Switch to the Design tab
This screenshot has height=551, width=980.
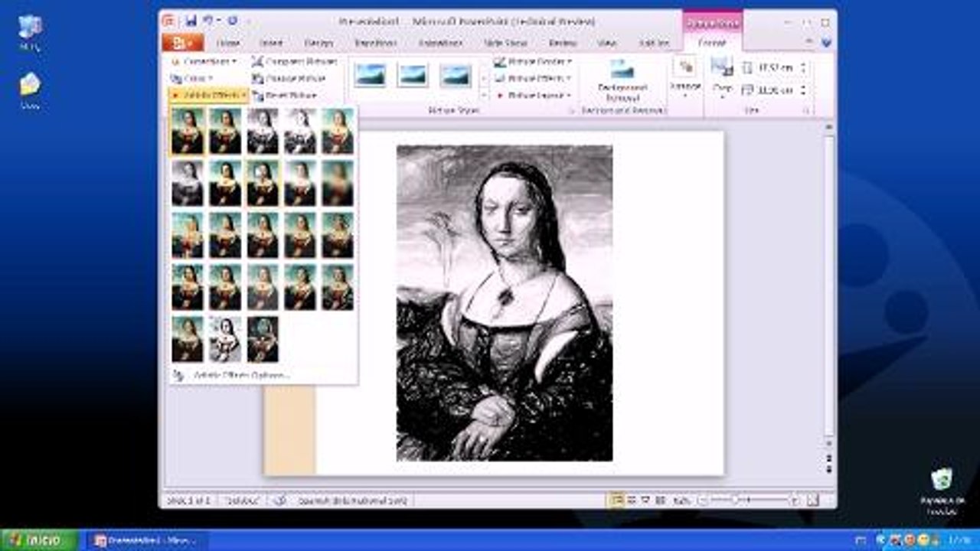(x=318, y=44)
